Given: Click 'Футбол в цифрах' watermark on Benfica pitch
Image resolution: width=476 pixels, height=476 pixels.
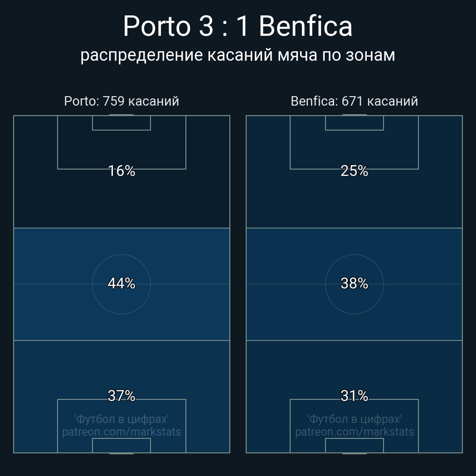Looking at the screenshot, I should 354,418.
